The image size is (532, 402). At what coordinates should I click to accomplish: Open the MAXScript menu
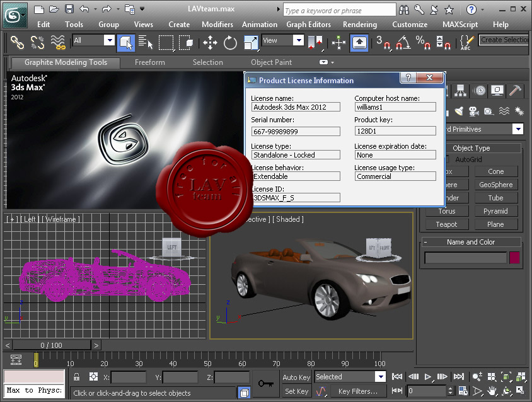tap(460, 25)
